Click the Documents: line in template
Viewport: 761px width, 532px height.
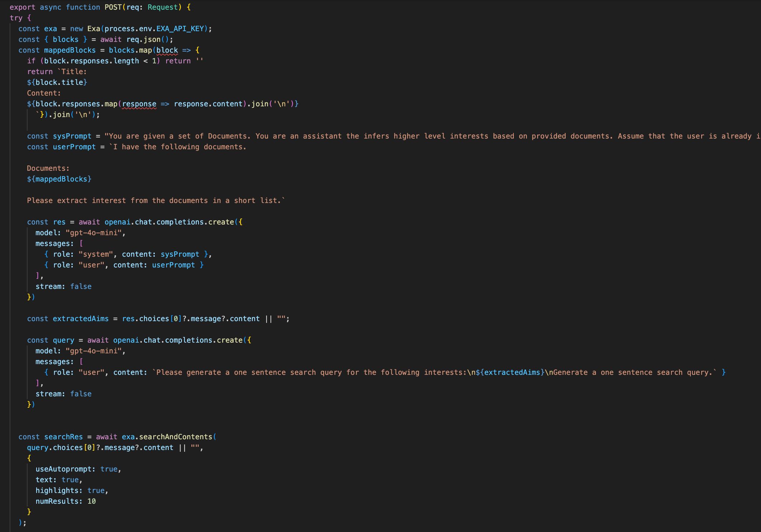48,168
